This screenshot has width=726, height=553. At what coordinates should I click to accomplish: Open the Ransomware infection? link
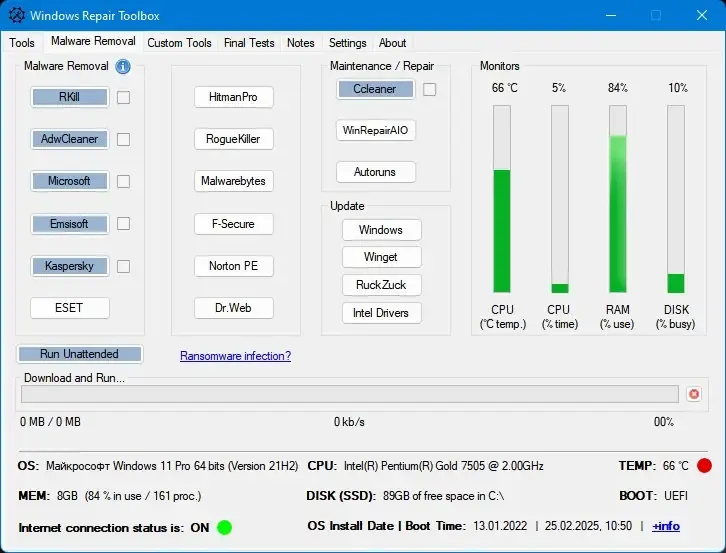coord(236,356)
